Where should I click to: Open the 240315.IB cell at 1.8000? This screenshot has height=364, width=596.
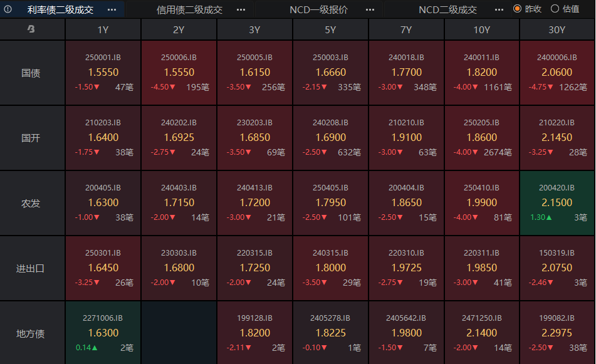tap(330, 268)
